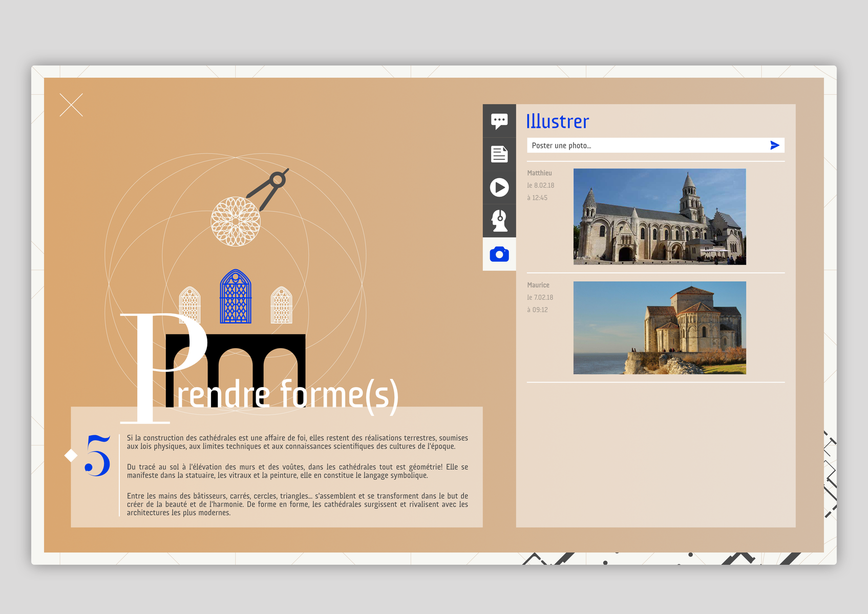868x614 pixels.
Task: Click the date 'le 7.02.18'
Action: click(x=540, y=298)
